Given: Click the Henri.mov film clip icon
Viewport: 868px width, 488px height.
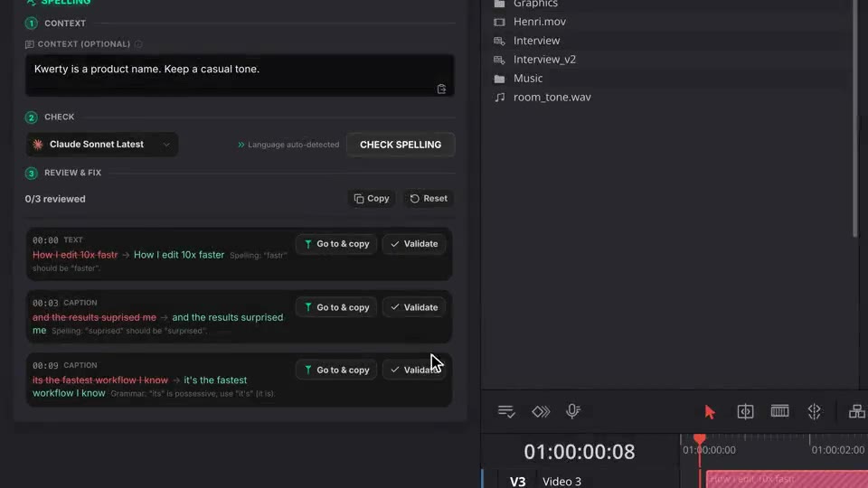Looking at the screenshot, I should point(499,22).
